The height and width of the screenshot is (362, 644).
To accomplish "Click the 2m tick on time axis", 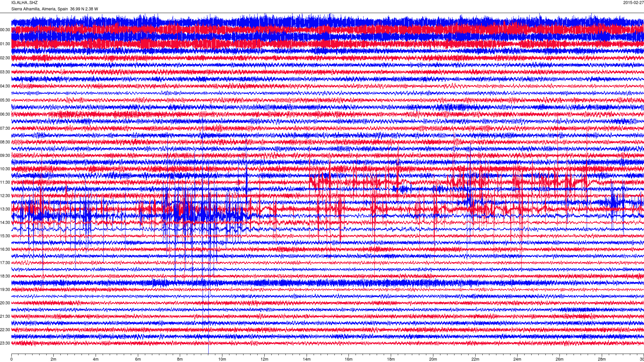I will (54, 359).
